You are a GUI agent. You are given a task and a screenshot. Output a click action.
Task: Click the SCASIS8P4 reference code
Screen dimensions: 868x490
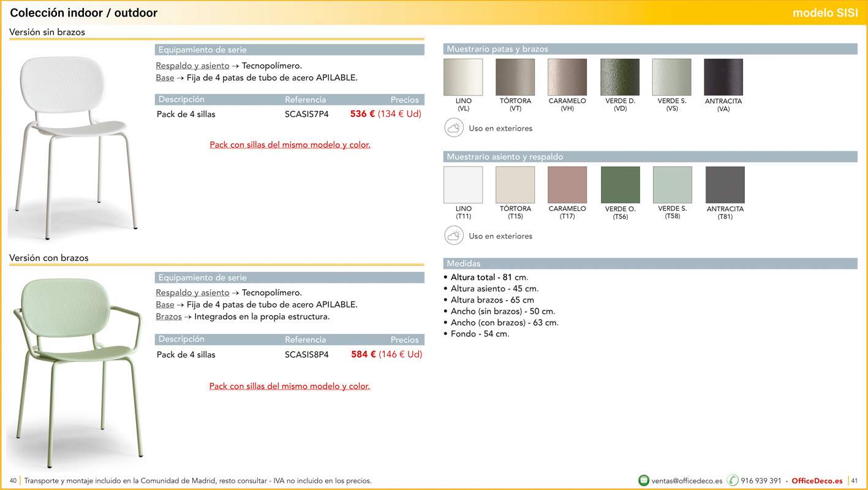(x=306, y=355)
